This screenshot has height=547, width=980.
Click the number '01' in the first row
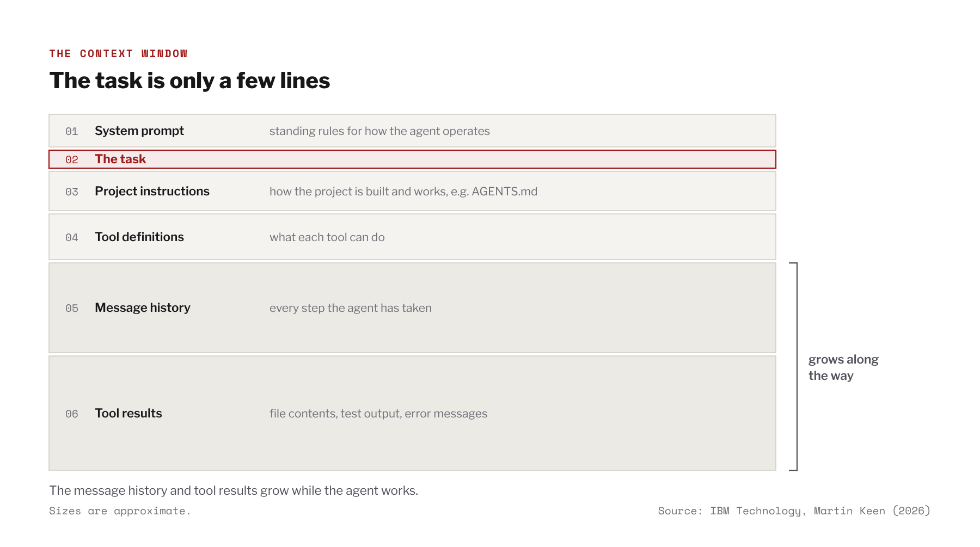[72, 131]
